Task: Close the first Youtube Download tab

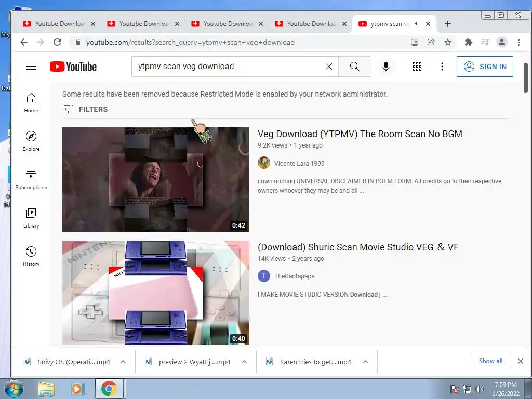Action: click(x=93, y=24)
